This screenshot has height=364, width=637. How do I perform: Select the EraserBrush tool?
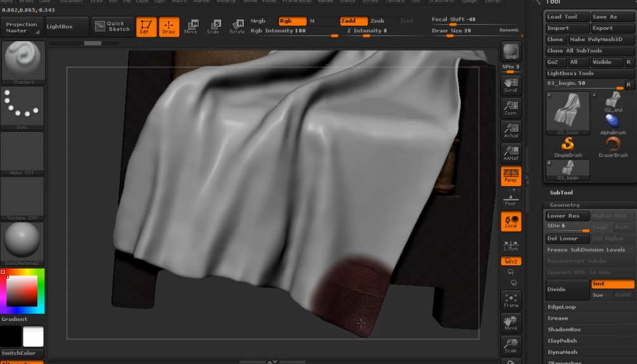613,147
